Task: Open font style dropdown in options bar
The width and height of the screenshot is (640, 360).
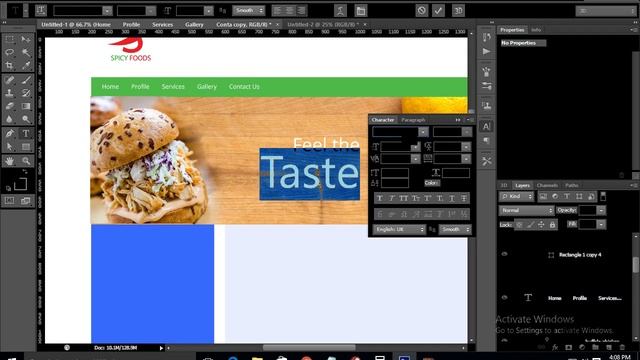Action: point(151,11)
